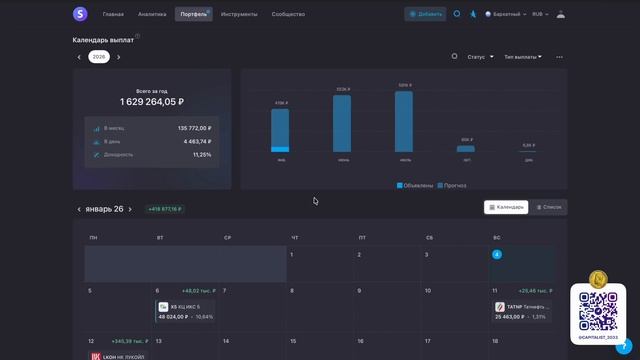Select the Портфель tab
The width and height of the screenshot is (640, 360).
193,14
